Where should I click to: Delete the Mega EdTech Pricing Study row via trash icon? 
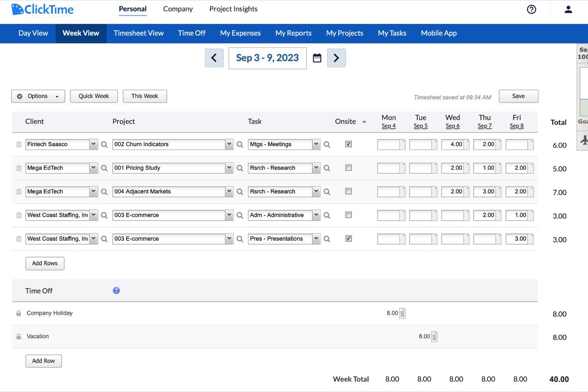pos(18,168)
